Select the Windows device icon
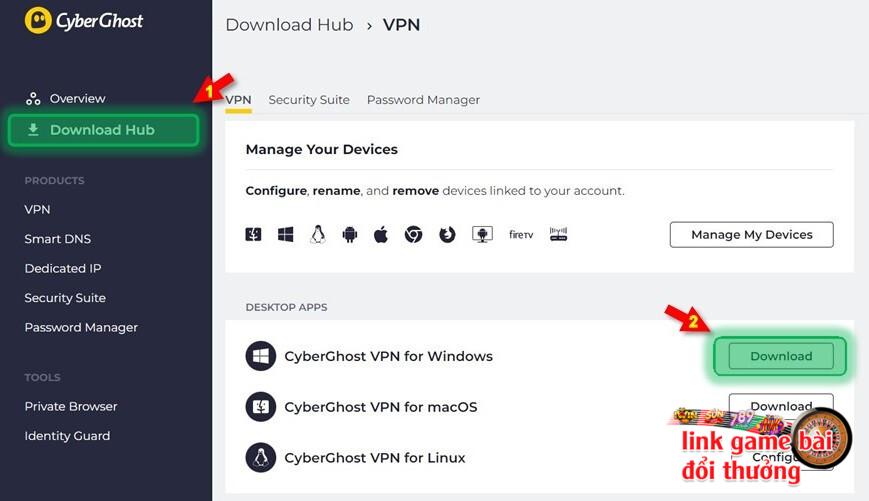Image resolution: width=869 pixels, height=501 pixels. [285, 235]
